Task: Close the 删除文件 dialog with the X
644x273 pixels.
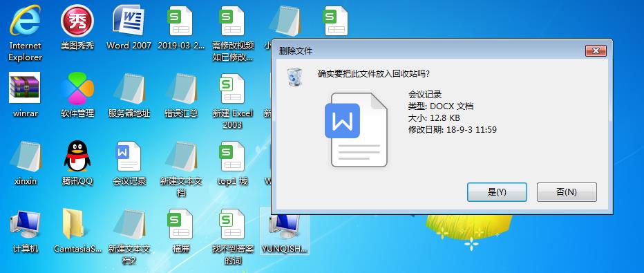Action: click(596, 51)
